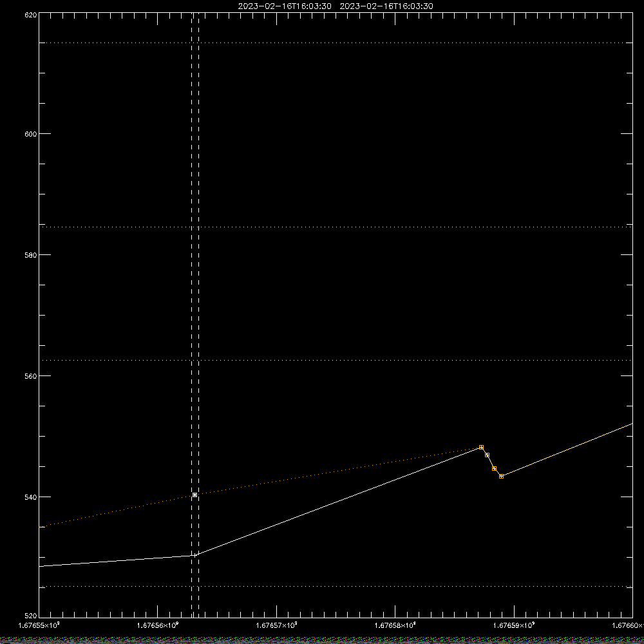Click the x-axis label 1.67655×10⁹
The width and height of the screenshot is (644, 644).
tap(39, 625)
